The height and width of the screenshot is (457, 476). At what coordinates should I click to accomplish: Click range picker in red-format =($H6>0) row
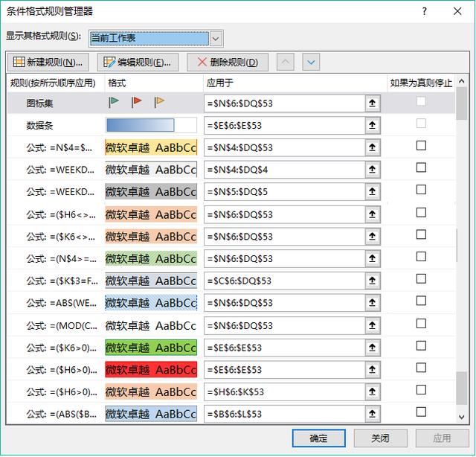[372, 370]
